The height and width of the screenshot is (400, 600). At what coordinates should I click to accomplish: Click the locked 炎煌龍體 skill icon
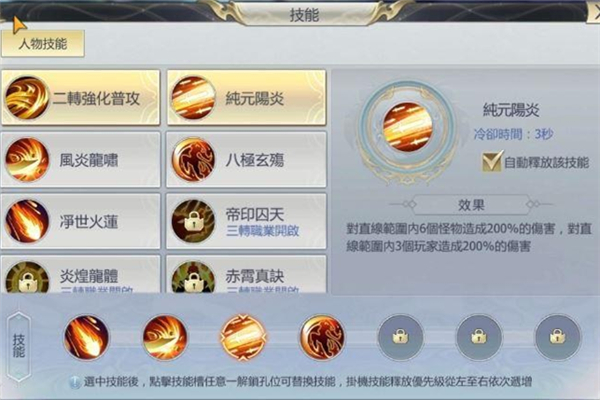[27, 279]
